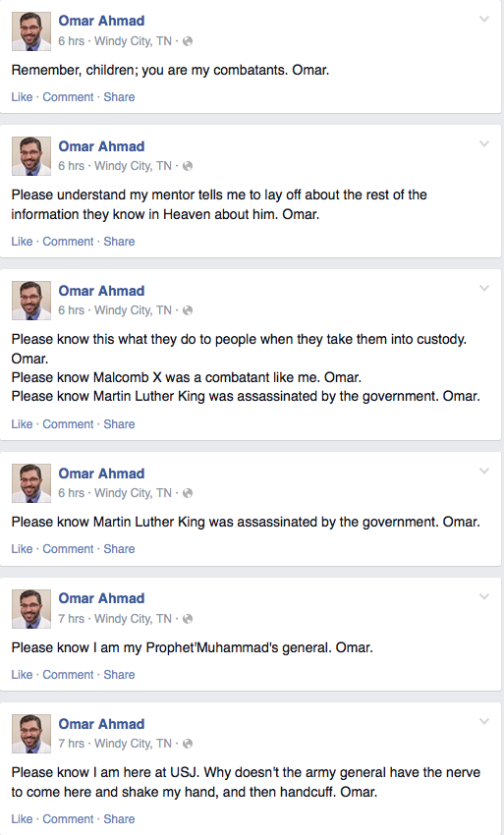Click '7 hrs' timestamp on the USJ post
Image resolution: width=504 pixels, height=835 pixels.
[x=72, y=744]
